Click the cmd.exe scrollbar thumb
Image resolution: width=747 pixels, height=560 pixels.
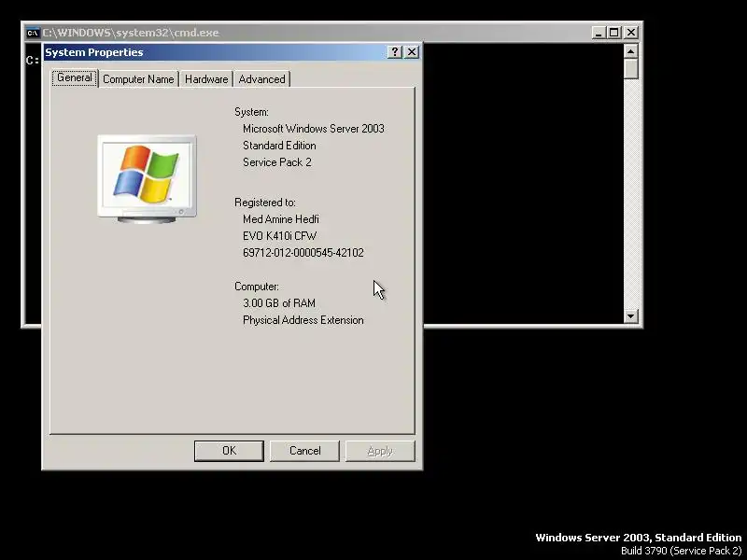click(631, 68)
